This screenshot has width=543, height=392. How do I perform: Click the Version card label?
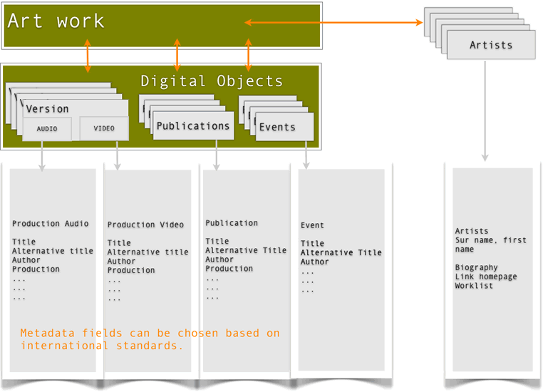(x=47, y=109)
